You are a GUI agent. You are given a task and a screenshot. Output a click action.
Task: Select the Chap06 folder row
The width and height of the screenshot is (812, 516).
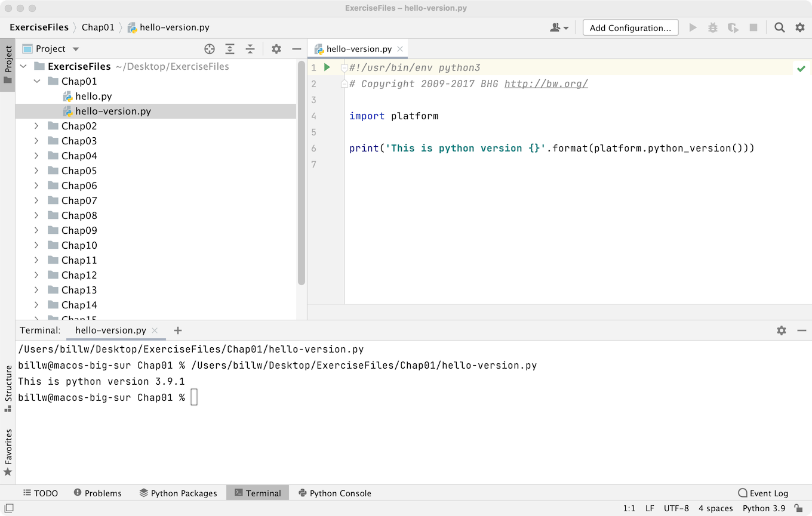[x=156, y=186]
